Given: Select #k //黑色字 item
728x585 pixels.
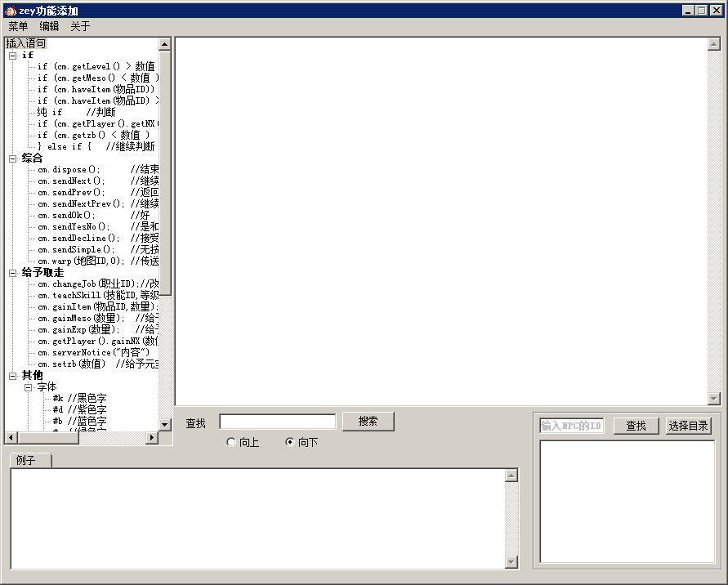Looking at the screenshot, I should click(79, 399).
